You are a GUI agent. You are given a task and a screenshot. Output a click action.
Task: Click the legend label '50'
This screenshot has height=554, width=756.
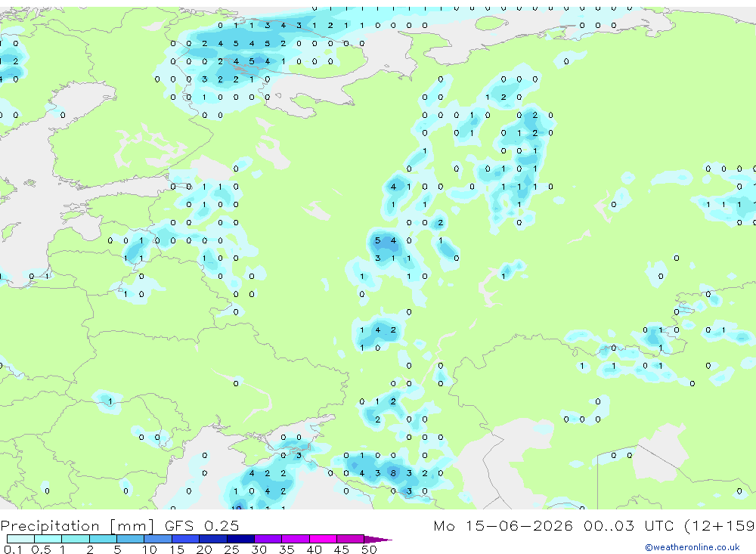pos(369,549)
